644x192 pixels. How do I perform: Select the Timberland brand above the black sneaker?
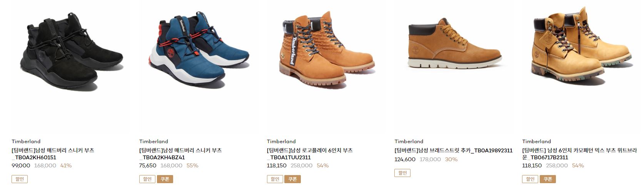(x=26, y=141)
